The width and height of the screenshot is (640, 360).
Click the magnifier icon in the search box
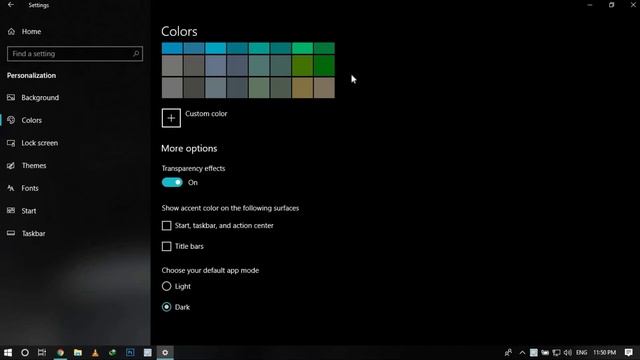click(x=136, y=53)
